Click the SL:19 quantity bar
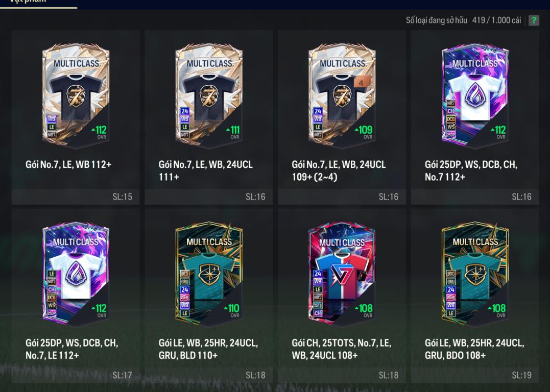 pos(475,375)
